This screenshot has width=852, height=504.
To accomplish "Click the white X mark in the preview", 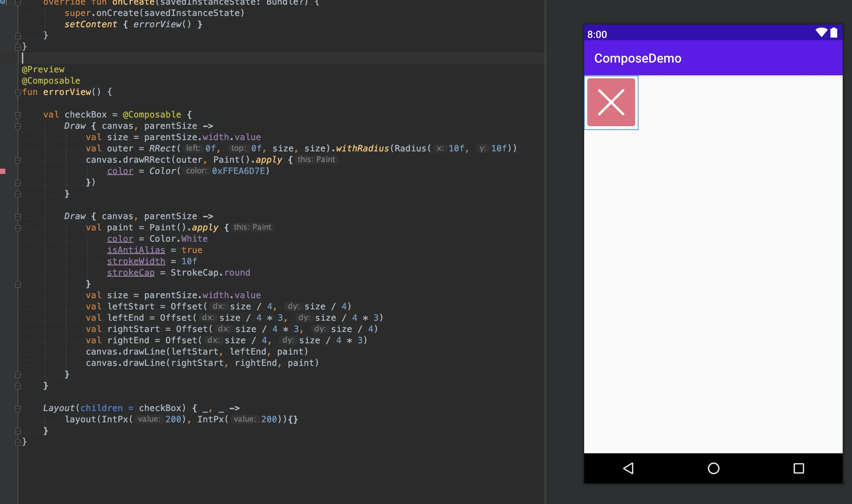I will coord(611,102).
